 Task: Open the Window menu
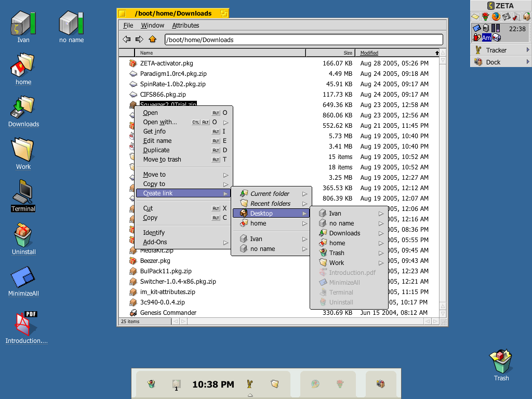(152, 25)
